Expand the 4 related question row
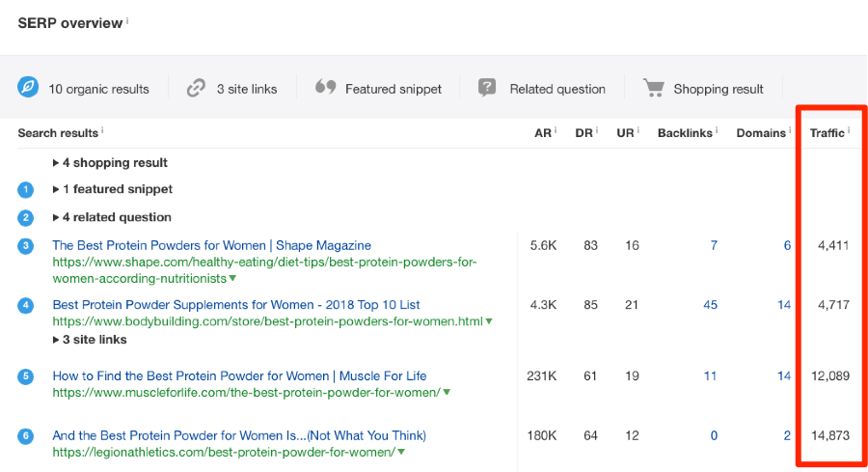The width and height of the screenshot is (868, 472). tap(112, 217)
